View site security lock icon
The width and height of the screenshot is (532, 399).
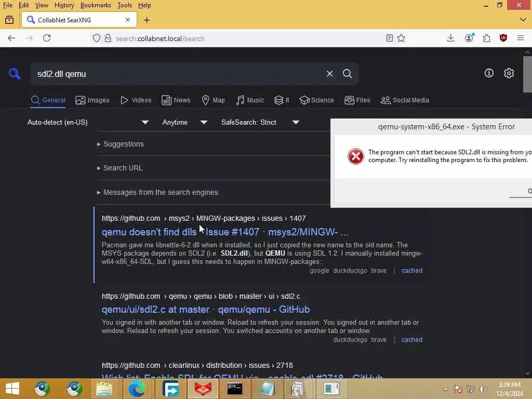108,38
